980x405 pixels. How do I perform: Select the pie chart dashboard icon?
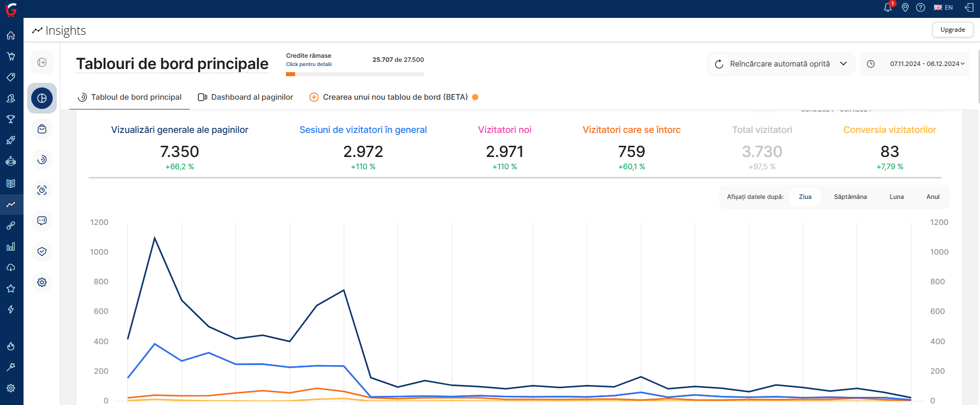(x=42, y=98)
